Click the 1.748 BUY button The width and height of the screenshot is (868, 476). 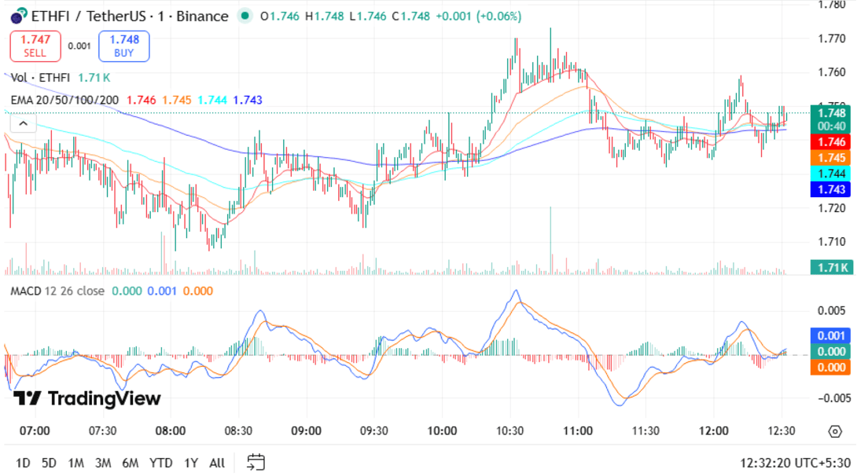124,46
